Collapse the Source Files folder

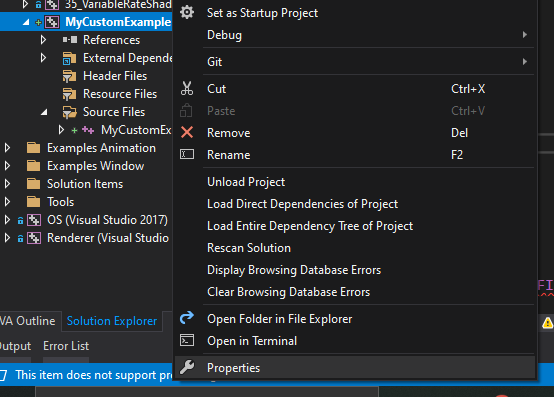click(x=44, y=112)
